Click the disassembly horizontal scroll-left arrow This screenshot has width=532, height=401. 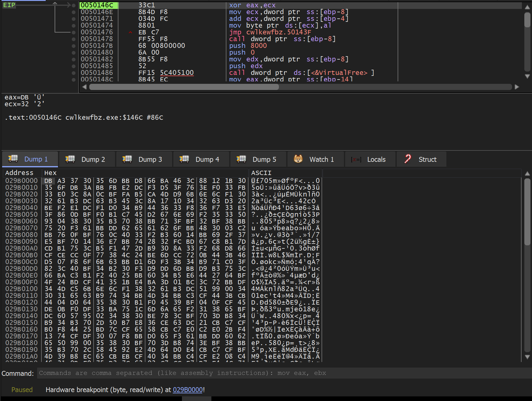(x=84, y=87)
